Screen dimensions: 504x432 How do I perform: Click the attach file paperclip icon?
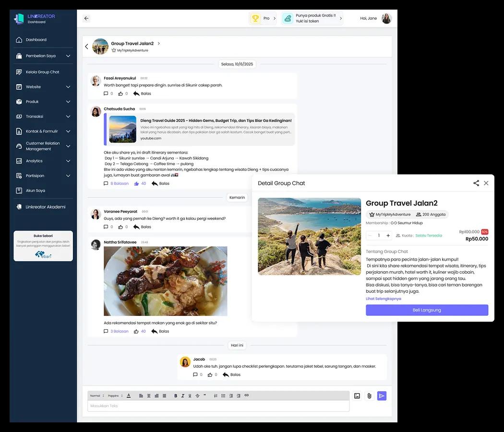pos(369,396)
